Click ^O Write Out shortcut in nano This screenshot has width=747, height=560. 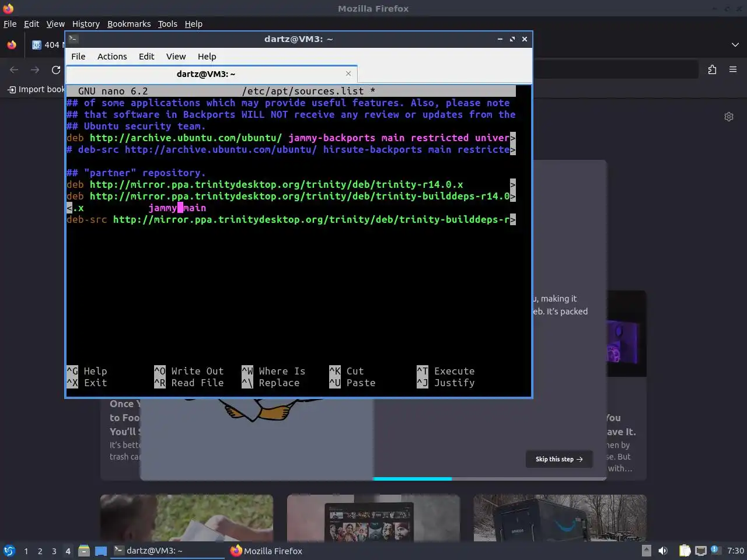(189, 371)
